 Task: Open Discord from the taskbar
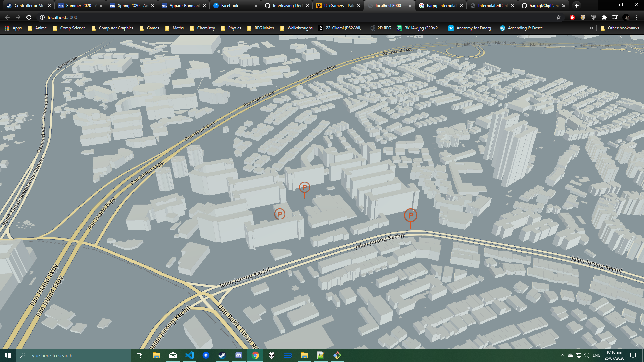coord(238,355)
